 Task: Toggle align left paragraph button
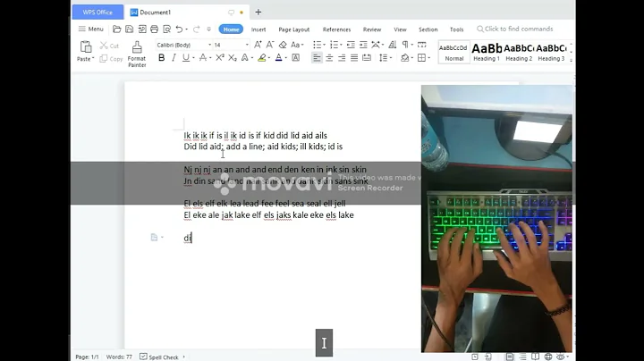click(317, 58)
